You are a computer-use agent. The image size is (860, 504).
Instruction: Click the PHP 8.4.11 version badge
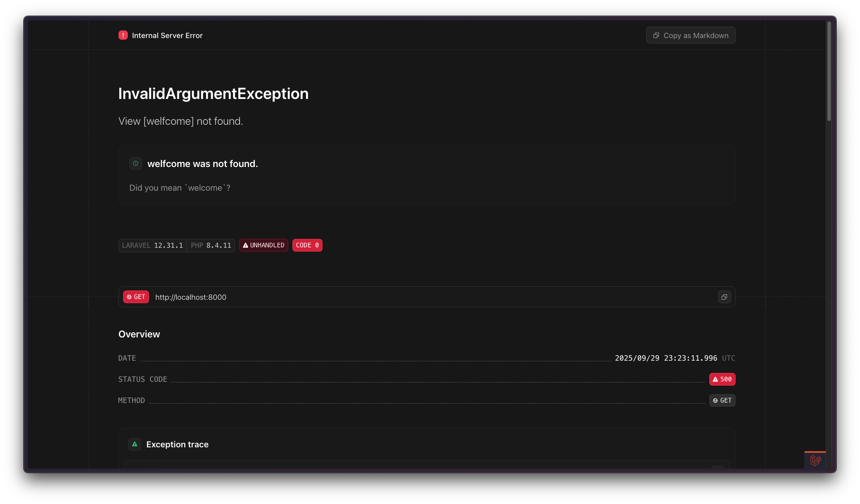click(x=211, y=245)
